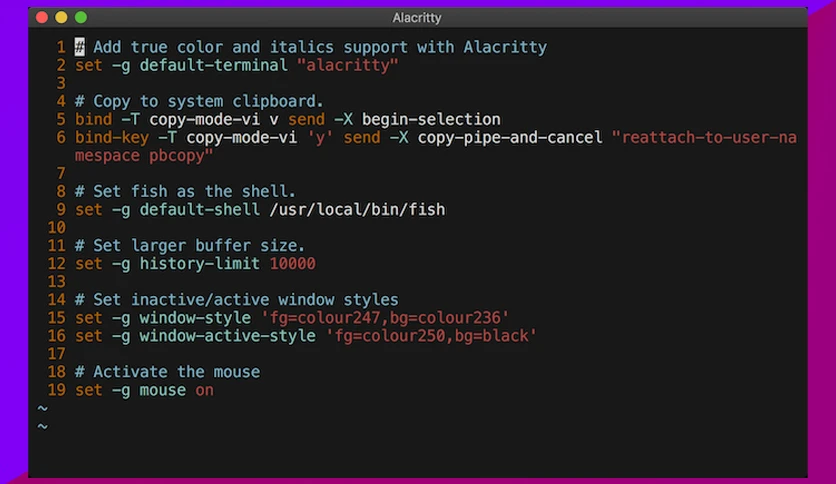Viewport: 836px width, 484px height.
Task: Click "bind" keyword on line 5
Action: coord(93,119)
